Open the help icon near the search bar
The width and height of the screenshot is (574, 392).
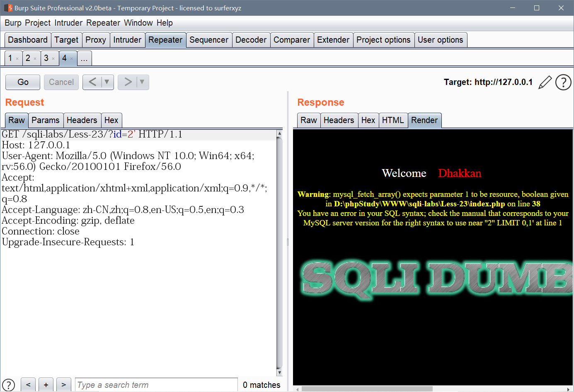pyautogui.click(x=8, y=385)
